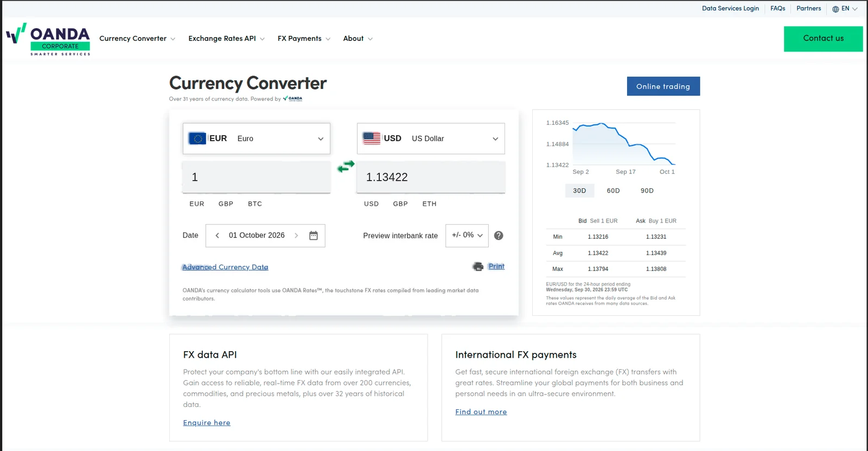Click the USD converted amount field
The image size is (868, 451).
(431, 177)
